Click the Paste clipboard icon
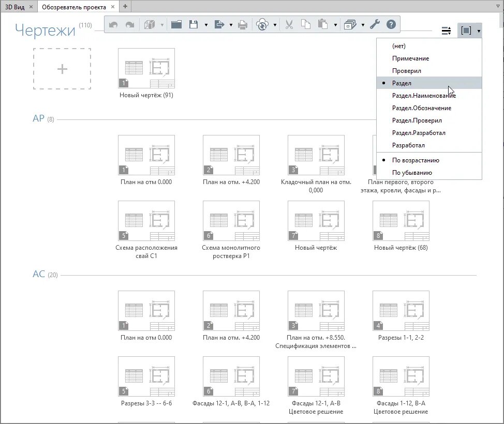The height and width of the screenshot is (424, 504). 322,24
